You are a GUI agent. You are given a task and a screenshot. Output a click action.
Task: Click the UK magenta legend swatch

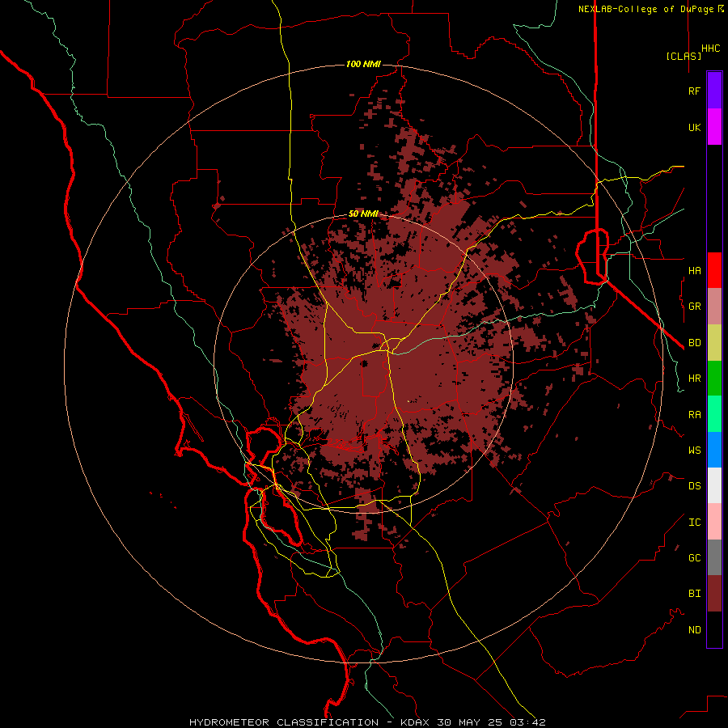point(714,127)
